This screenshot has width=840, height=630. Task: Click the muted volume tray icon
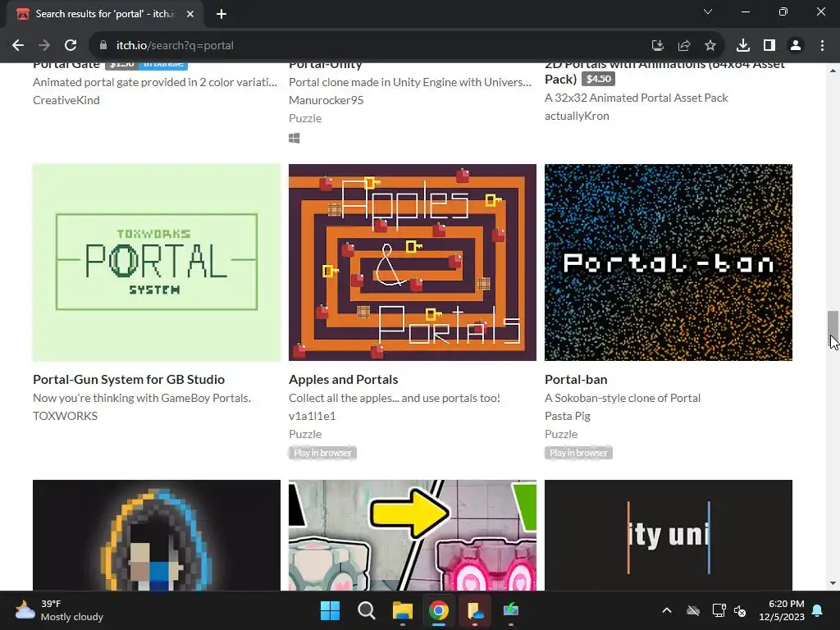point(741,610)
